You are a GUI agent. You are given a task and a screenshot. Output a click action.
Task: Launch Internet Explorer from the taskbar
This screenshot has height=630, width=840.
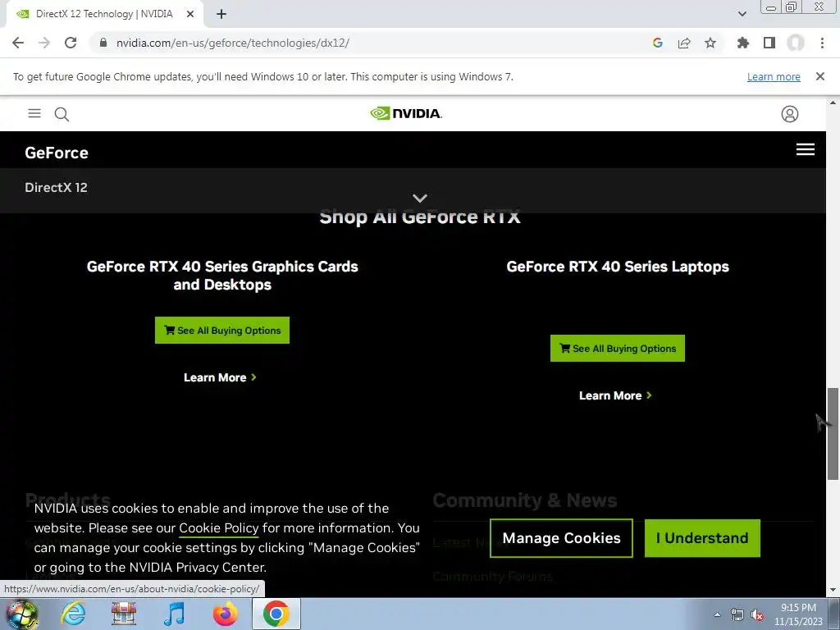click(73, 614)
